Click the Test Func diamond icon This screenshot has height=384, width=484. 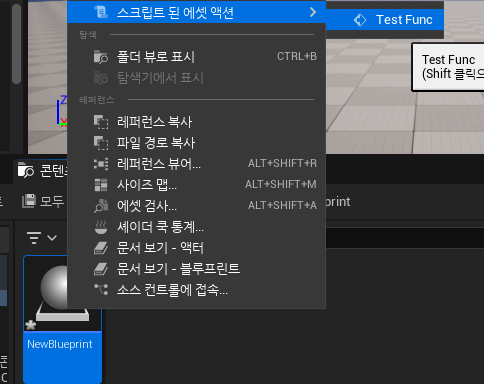pos(360,20)
